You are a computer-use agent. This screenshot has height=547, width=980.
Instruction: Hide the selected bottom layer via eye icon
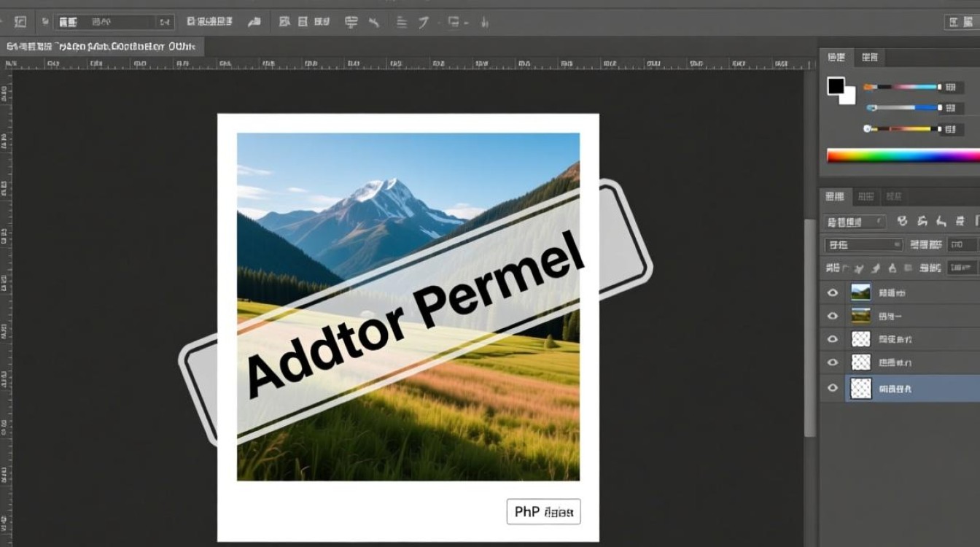click(833, 388)
